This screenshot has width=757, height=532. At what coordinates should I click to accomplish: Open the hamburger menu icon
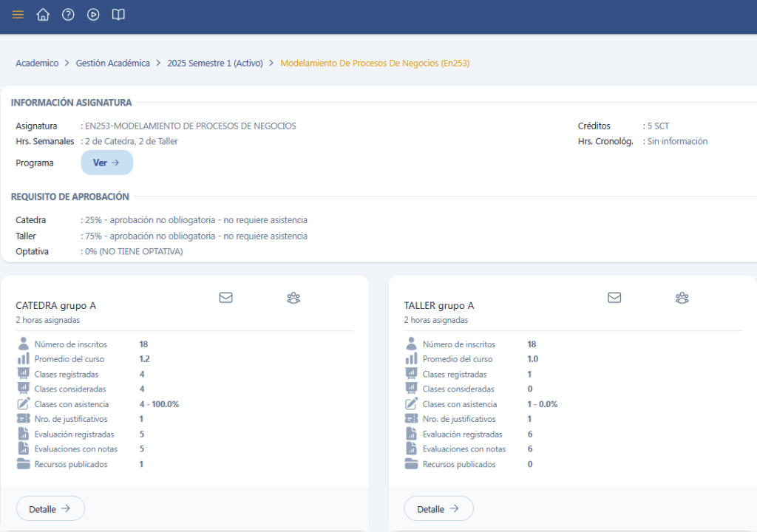pyautogui.click(x=18, y=15)
